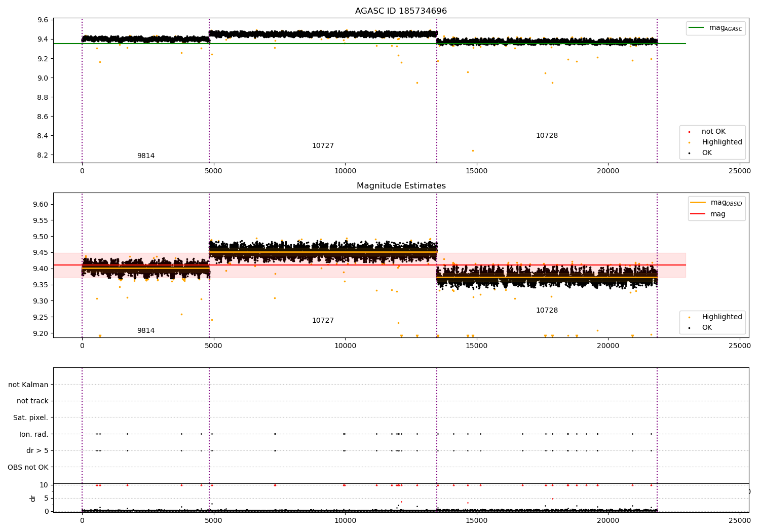Click the 10 tick on the dr axis
This screenshot has height=532, width=760.
point(44,485)
